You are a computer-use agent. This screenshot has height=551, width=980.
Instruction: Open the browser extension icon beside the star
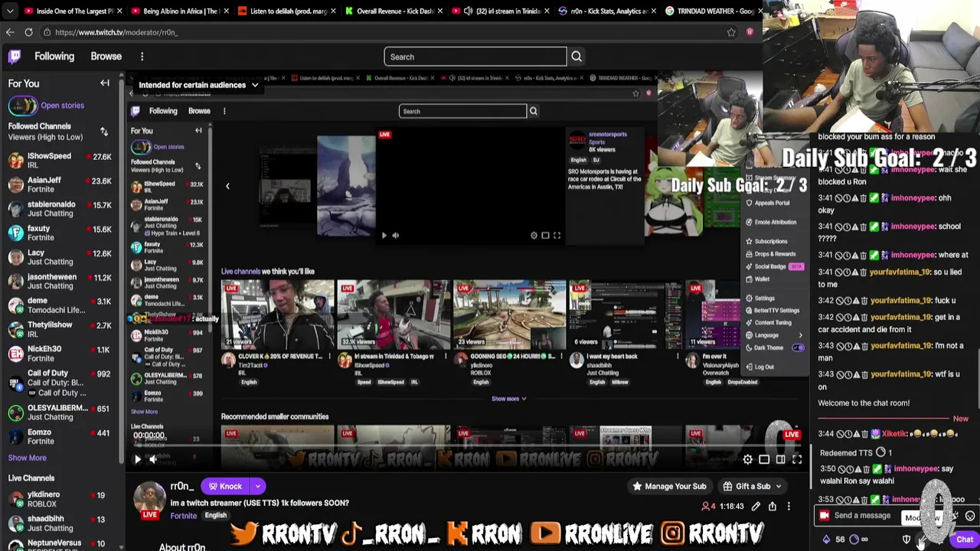pyautogui.click(x=750, y=32)
